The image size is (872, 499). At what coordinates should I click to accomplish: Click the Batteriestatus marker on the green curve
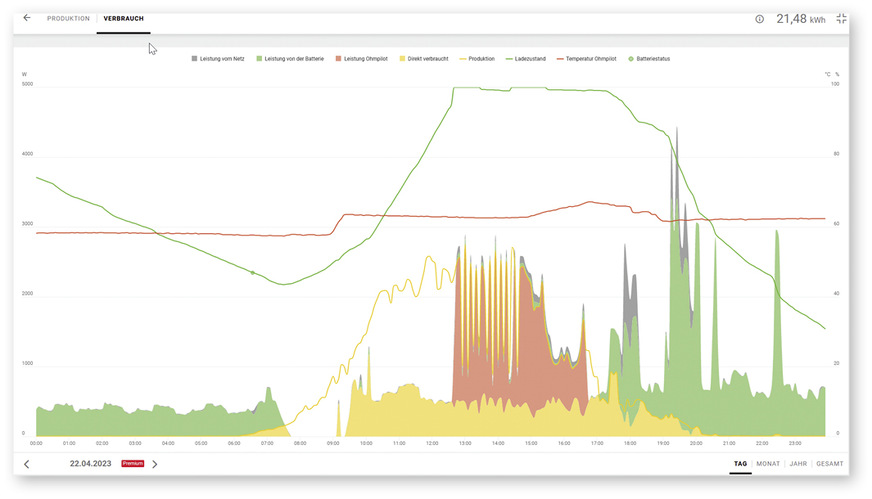click(x=252, y=272)
